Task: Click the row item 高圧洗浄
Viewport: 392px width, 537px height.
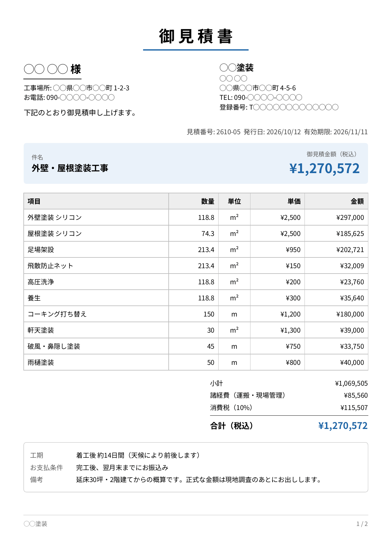Action: coord(41,282)
